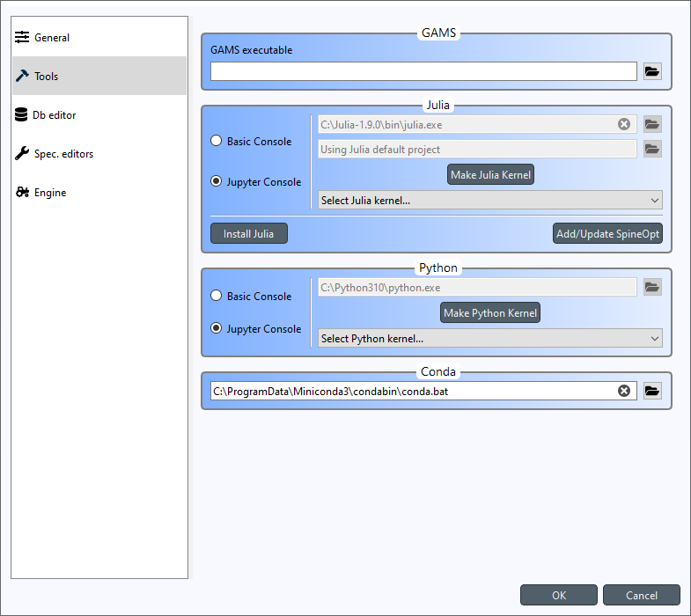The width and height of the screenshot is (691, 616).
Task: Select Python Jupyter Console option
Action: tap(256, 328)
